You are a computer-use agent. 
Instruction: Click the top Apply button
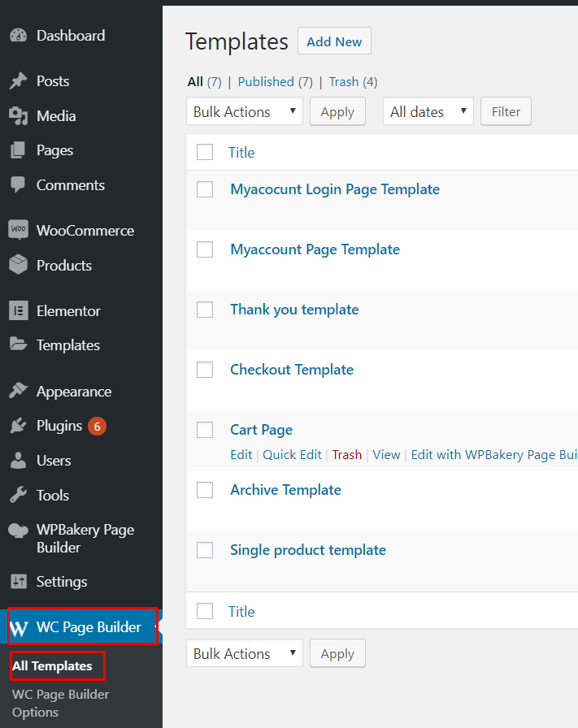point(337,111)
